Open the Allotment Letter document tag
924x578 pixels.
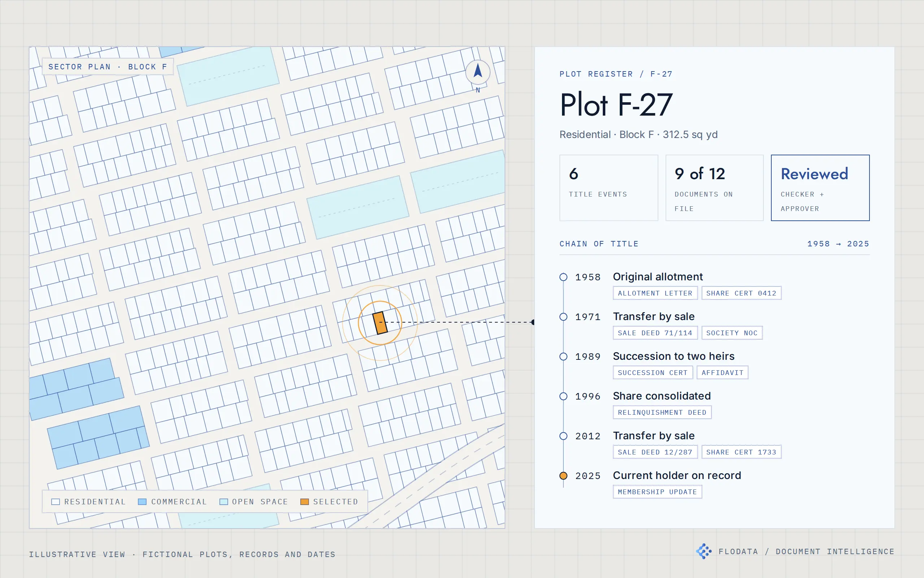[x=655, y=293]
